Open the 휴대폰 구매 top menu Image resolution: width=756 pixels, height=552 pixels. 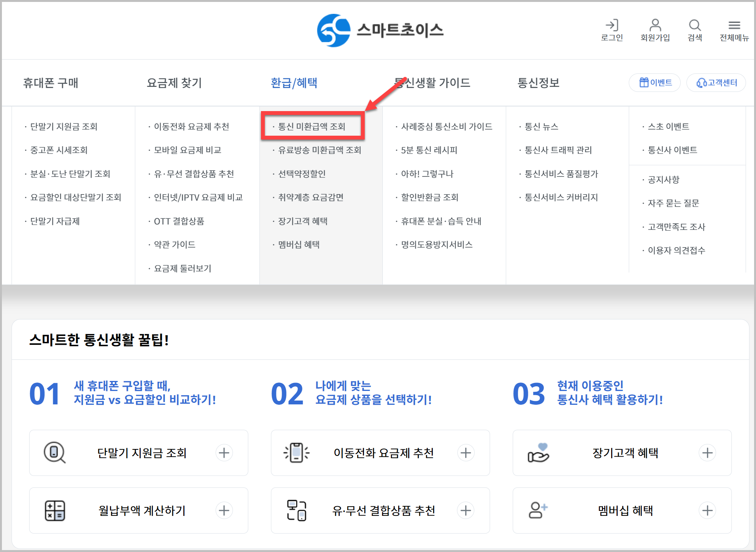click(51, 83)
